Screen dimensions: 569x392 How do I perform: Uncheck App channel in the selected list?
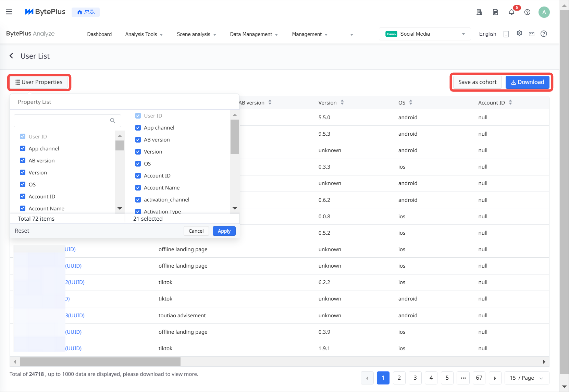tap(138, 128)
